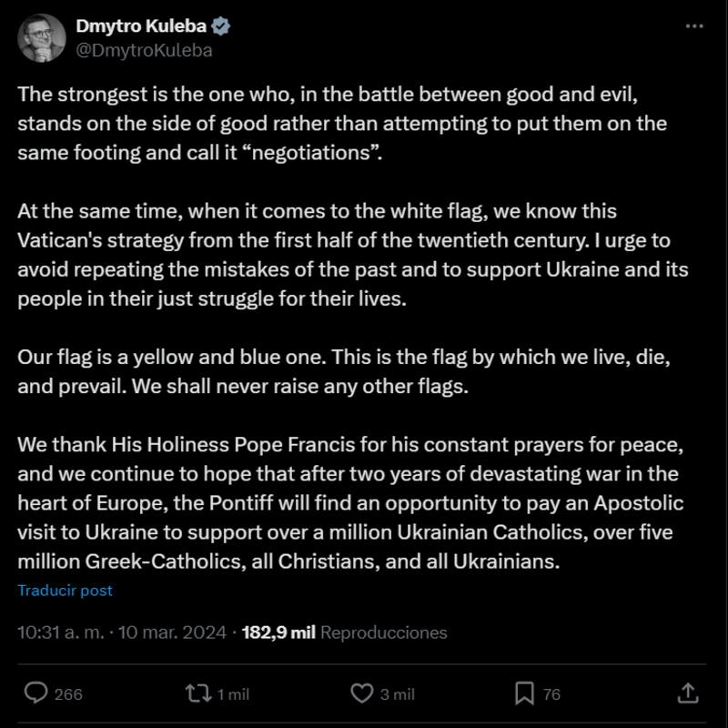
Task: Like the post with heart icon
Action: (x=362, y=693)
